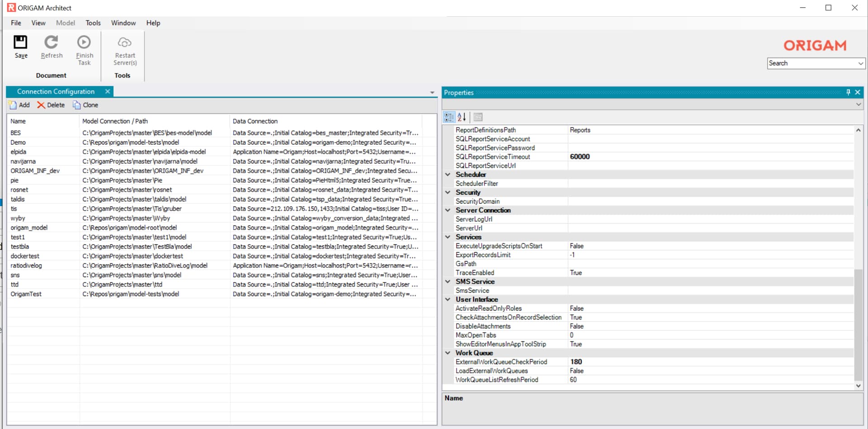Open the Model menu
The width and height of the screenshot is (868, 429).
click(66, 23)
